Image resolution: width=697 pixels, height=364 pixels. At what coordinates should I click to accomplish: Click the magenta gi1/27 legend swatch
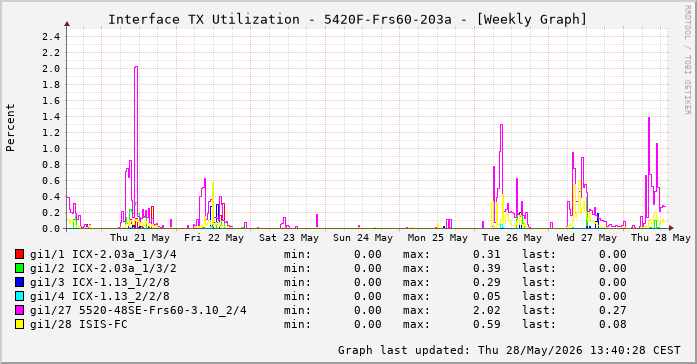click(x=19, y=310)
